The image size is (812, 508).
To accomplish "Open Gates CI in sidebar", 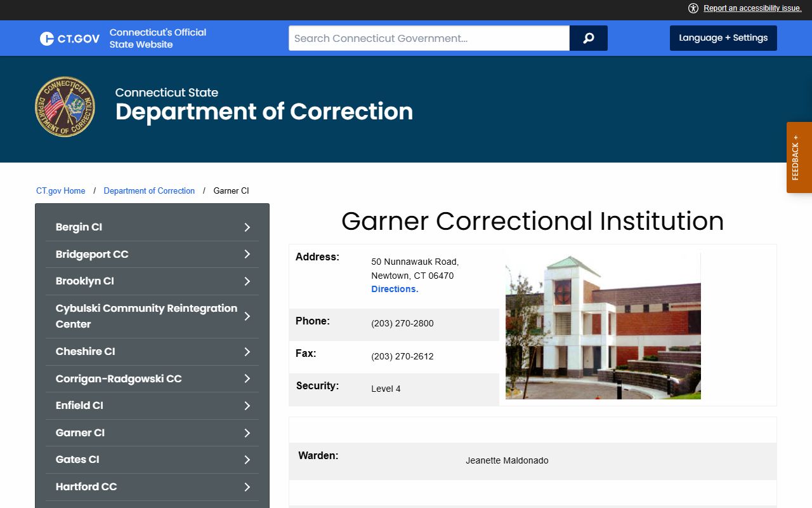I will click(x=152, y=460).
